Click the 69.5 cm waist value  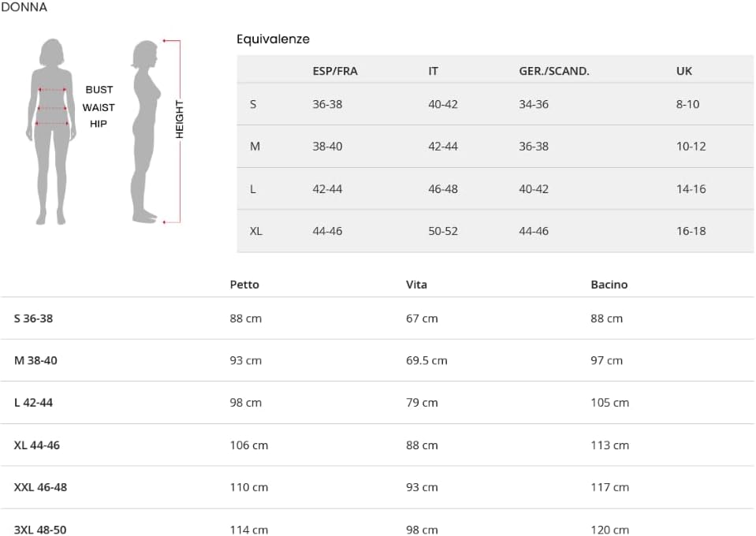tap(426, 360)
